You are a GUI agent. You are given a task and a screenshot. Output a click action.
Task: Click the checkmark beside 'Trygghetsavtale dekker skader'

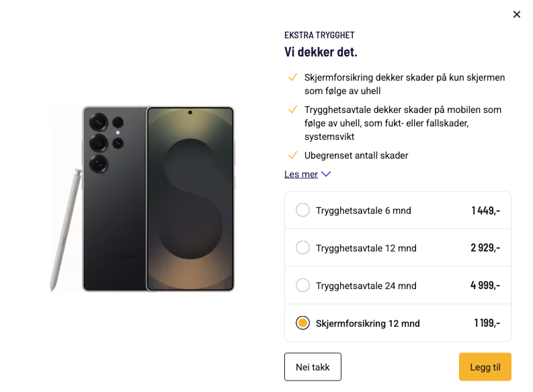292,110
